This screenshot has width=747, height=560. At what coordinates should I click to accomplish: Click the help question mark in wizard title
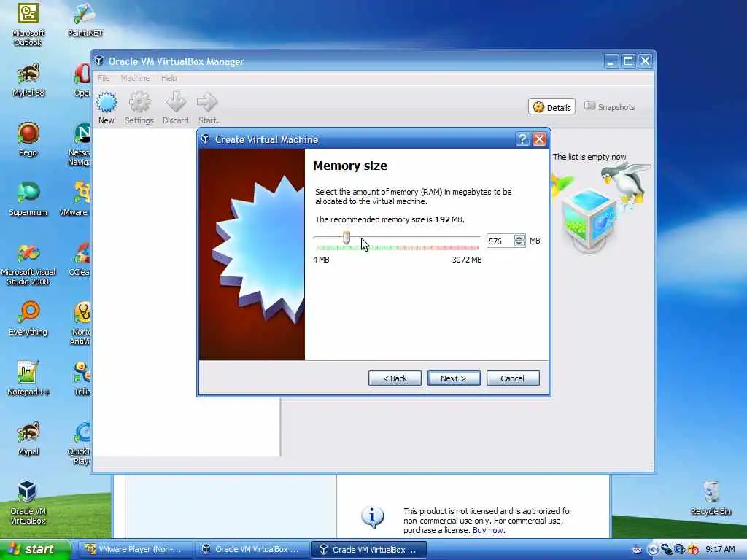coord(522,139)
